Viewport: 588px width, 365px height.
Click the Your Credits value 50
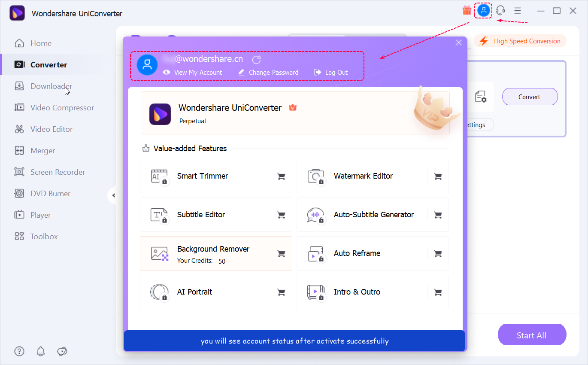[222, 261]
